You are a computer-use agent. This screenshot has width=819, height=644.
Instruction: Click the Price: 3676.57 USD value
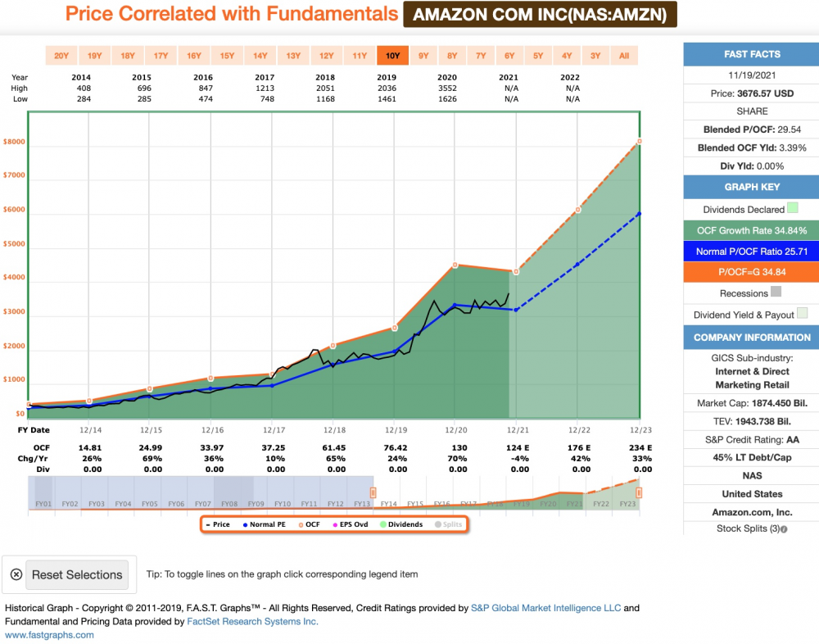pyautogui.click(x=752, y=93)
